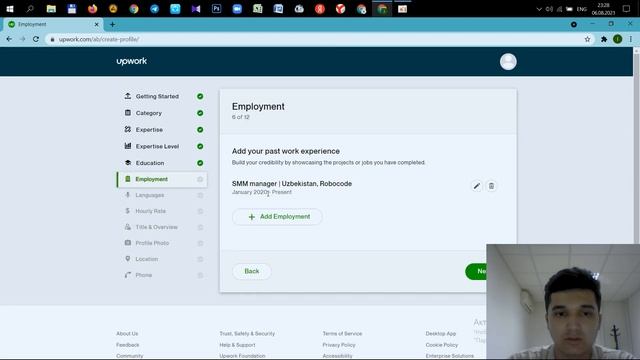This screenshot has width=640, height=360.
Task: Open Firefox from taskbar
Action: pos(93,9)
